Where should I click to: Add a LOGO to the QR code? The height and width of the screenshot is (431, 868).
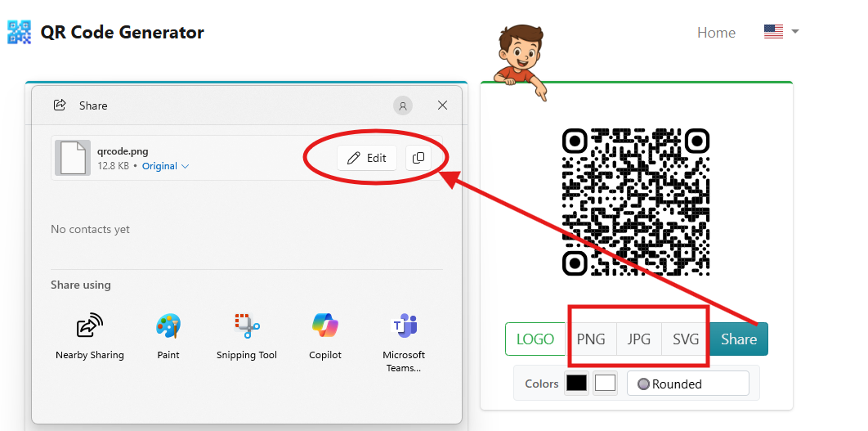click(535, 339)
